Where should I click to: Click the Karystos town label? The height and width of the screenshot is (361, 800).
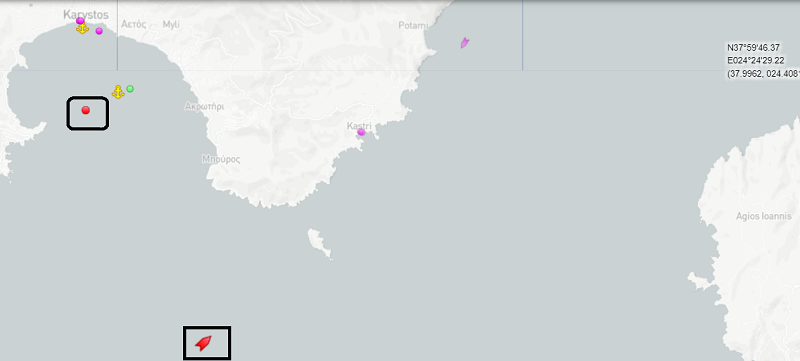tap(86, 15)
